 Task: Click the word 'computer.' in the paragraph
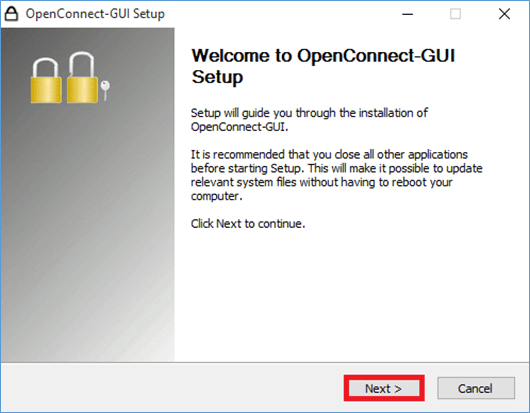point(217,196)
